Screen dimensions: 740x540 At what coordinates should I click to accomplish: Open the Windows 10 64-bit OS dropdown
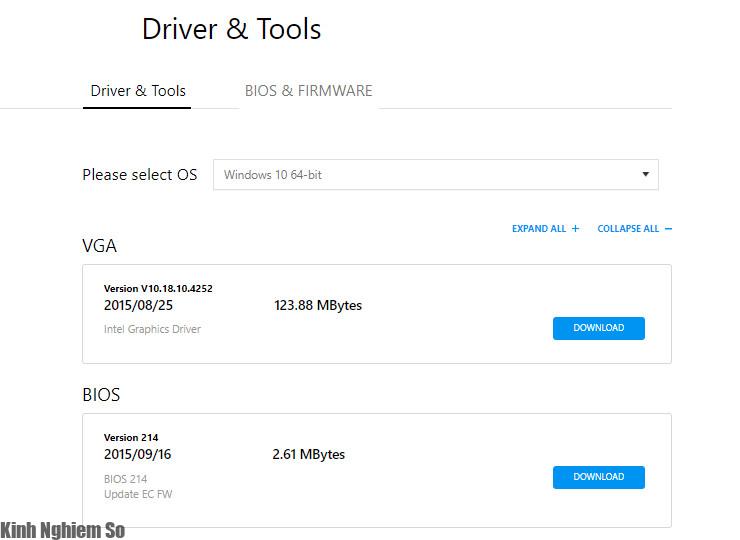coord(436,175)
